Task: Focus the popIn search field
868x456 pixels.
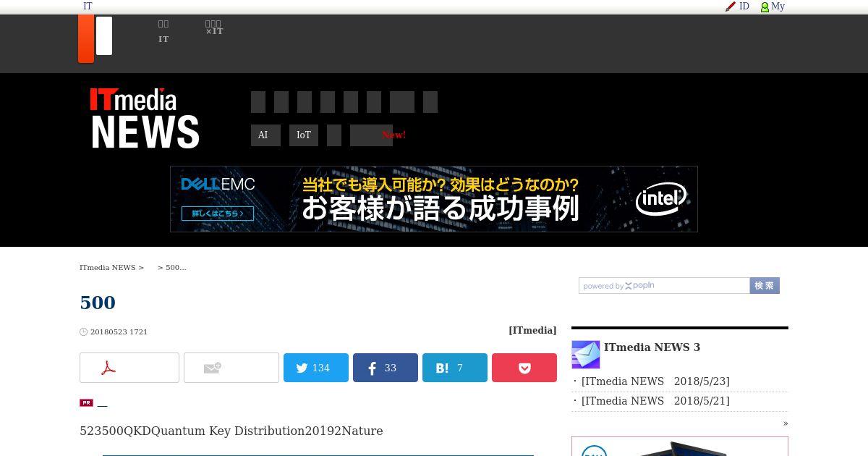Action: coord(664,286)
